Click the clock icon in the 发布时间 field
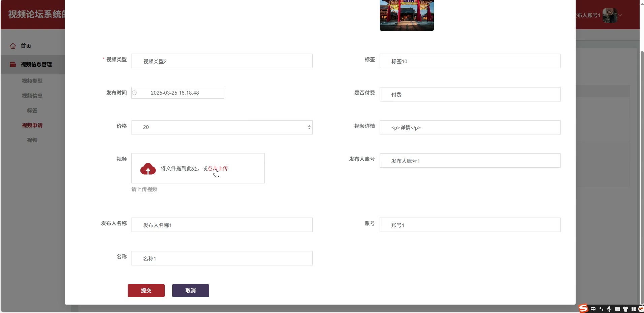 (x=134, y=93)
